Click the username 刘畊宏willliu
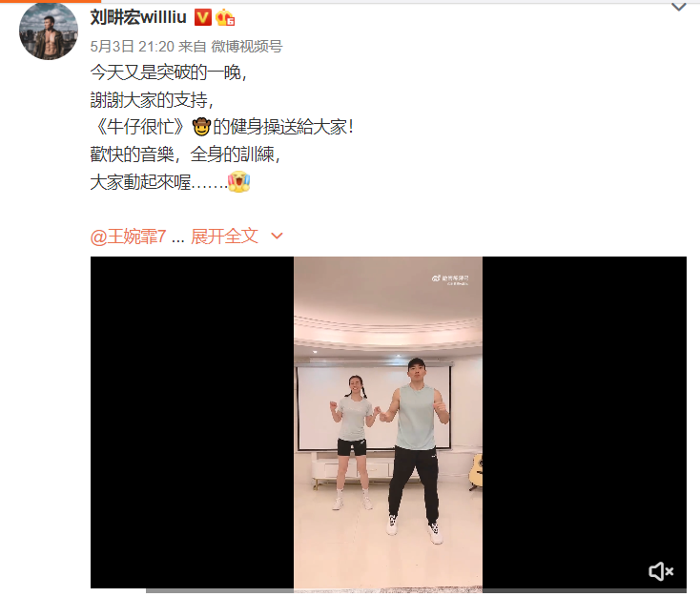The height and width of the screenshot is (597, 700). [x=138, y=18]
